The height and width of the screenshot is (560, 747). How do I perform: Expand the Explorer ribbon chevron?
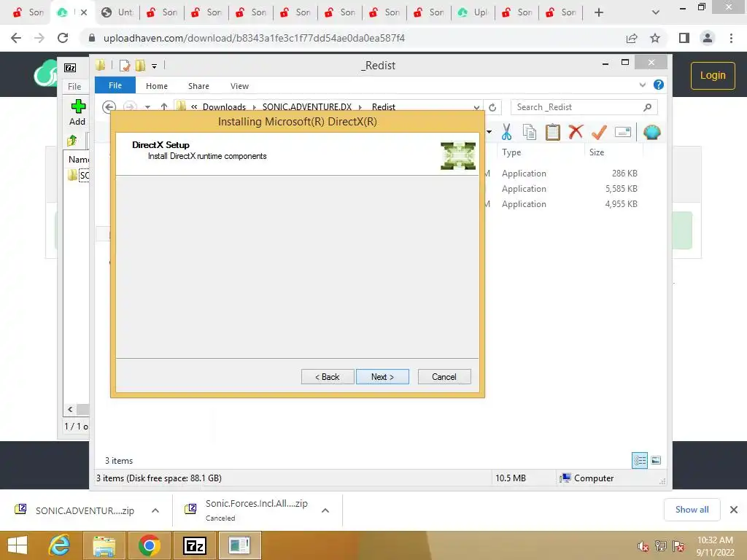point(642,85)
